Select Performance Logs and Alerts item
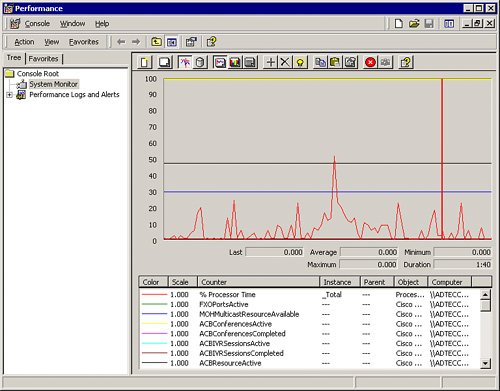The image size is (500, 391). click(74, 95)
